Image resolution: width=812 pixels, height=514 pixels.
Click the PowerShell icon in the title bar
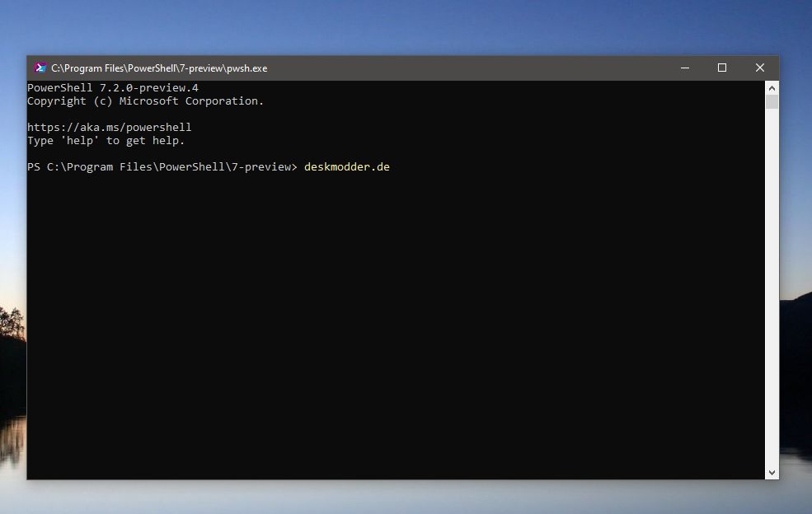[x=40, y=68]
